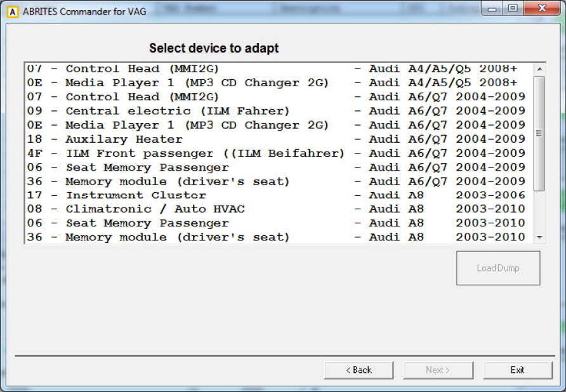Select Seat Memory Passenger for Audi A8
This screenshot has height=392, width=566.
pos(276,223)
